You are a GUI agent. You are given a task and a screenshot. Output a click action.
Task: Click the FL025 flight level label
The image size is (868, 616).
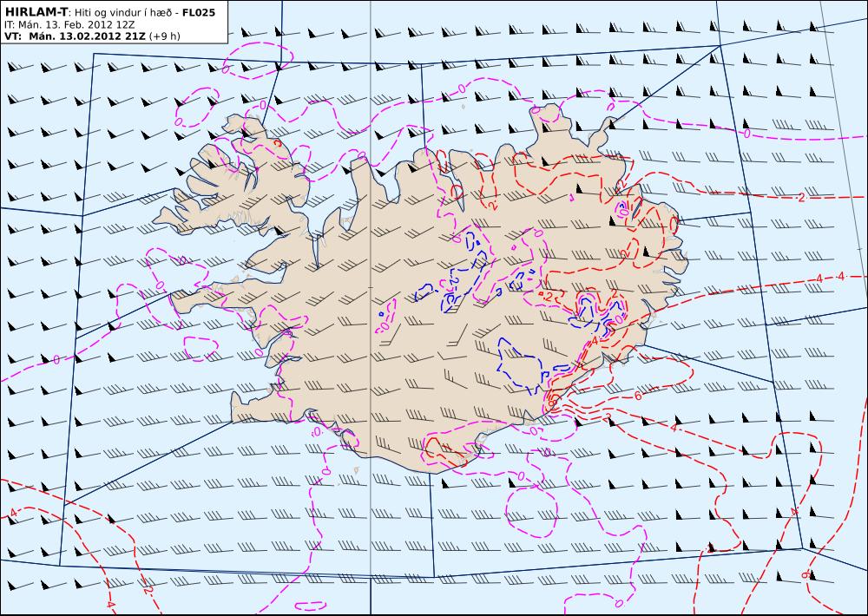pos(199,12)
